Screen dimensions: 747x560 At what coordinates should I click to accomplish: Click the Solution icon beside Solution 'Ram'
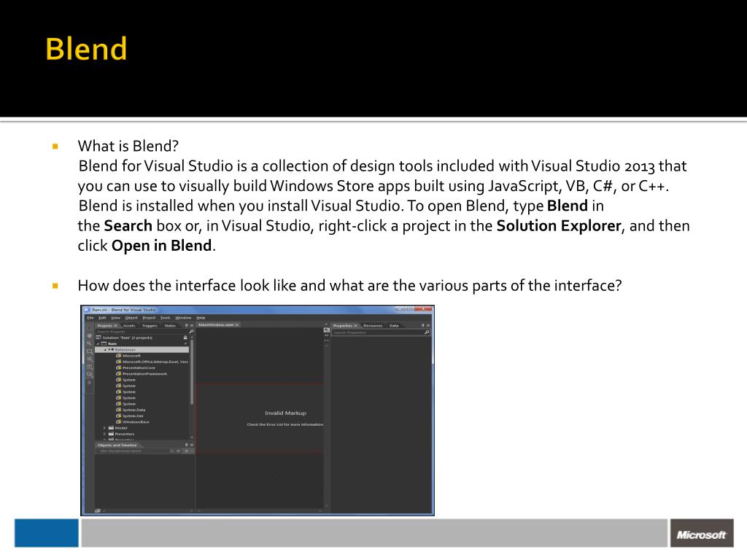[98, 338]
